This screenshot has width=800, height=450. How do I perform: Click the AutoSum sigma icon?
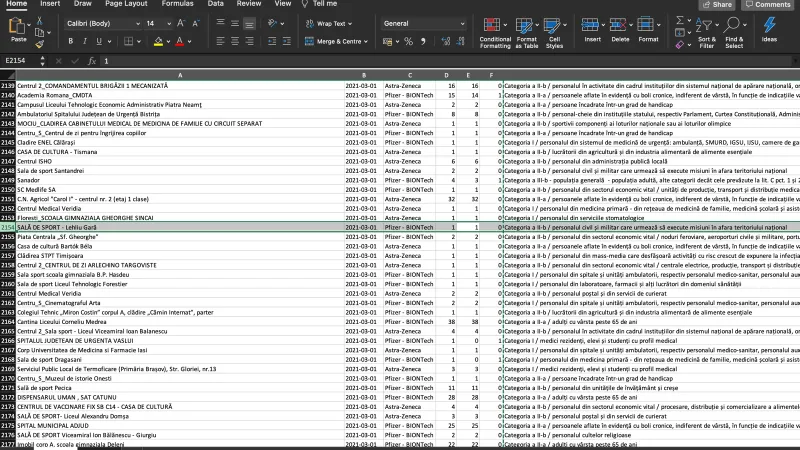pyautogui.click(x=680, y=20)
